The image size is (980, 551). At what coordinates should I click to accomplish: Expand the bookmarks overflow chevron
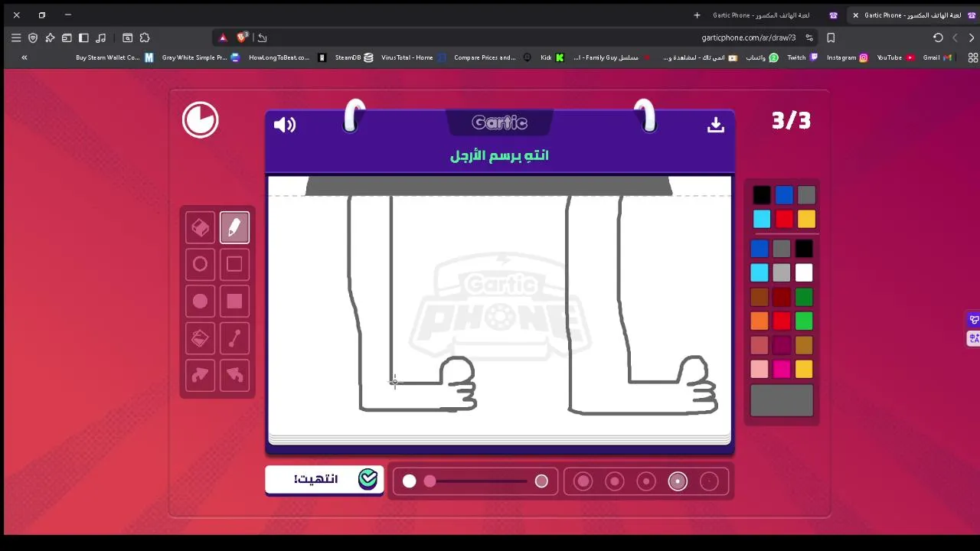pyautogui.click(x=24, y=57)
